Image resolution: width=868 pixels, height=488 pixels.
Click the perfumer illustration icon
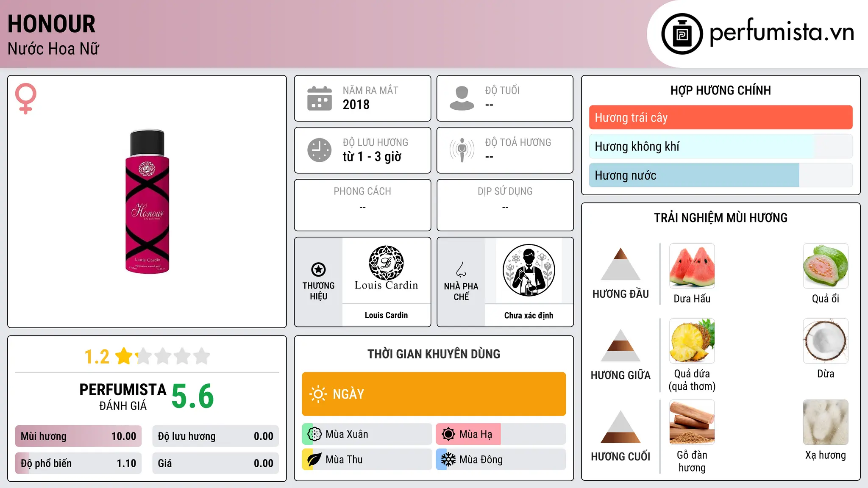pyautogui.click(x=529, y=270)
